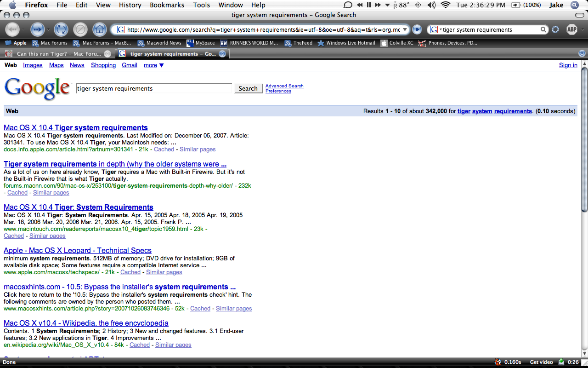Viewport: 588px width, 368px height.
Task: Click the magnifier in the toolbar search box
Action: (x=543, y=30)
